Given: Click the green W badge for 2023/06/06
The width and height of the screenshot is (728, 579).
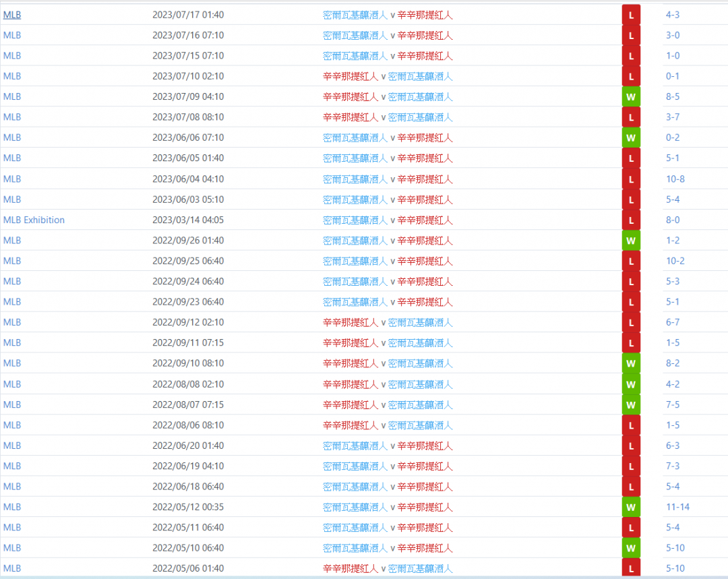Looking at the screenshot, I should pos(631,138).
